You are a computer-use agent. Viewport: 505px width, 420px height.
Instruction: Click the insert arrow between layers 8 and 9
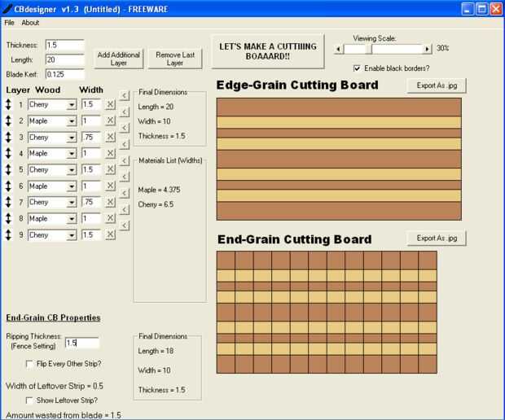click(x=125, y=225)
